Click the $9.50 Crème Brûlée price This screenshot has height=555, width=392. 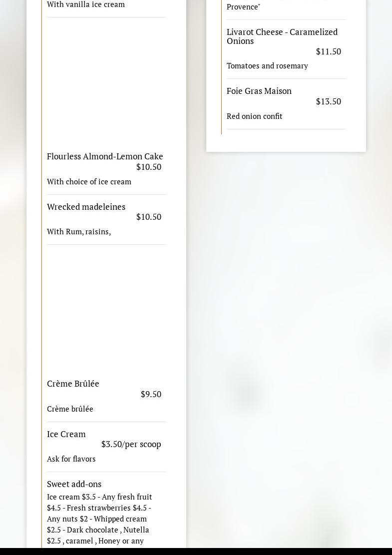[x=151, y=394]
